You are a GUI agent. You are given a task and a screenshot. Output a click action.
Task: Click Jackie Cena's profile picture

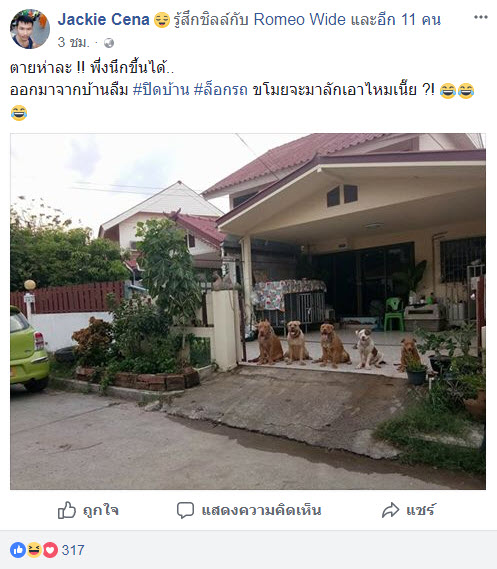[x=30, y=29]
